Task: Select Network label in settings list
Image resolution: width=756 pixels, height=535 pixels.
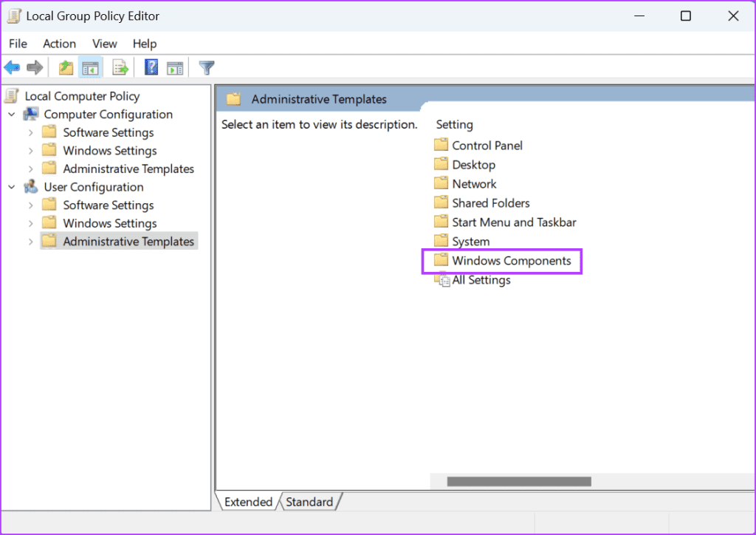Action: [474, 184]
